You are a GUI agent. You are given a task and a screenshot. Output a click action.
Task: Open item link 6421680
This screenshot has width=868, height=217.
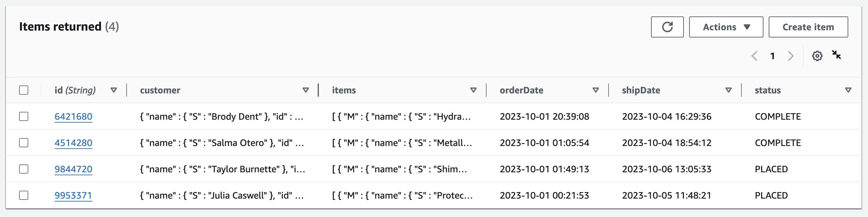click(73, 117)
